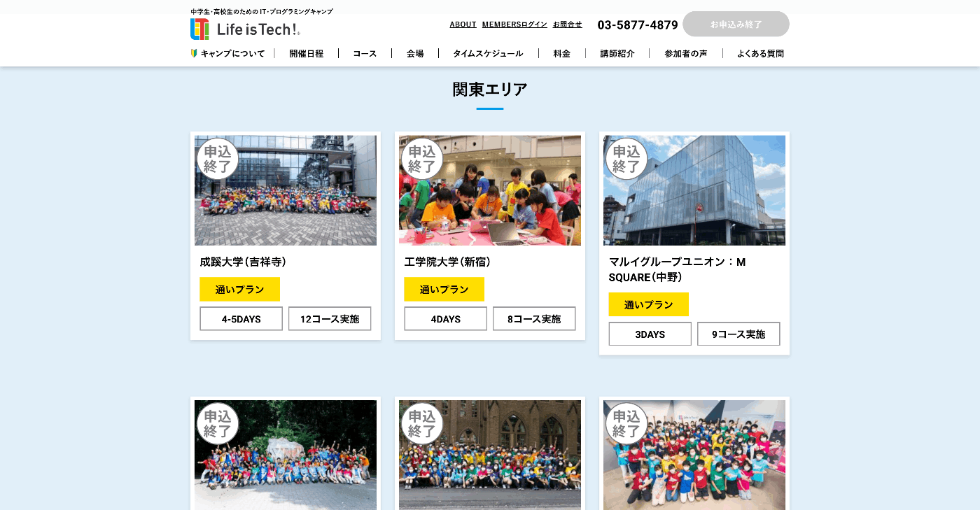Open the 成蹊大学 group photo thumbnail
Viewport: 980px width, 510px height.
(286, 190)
